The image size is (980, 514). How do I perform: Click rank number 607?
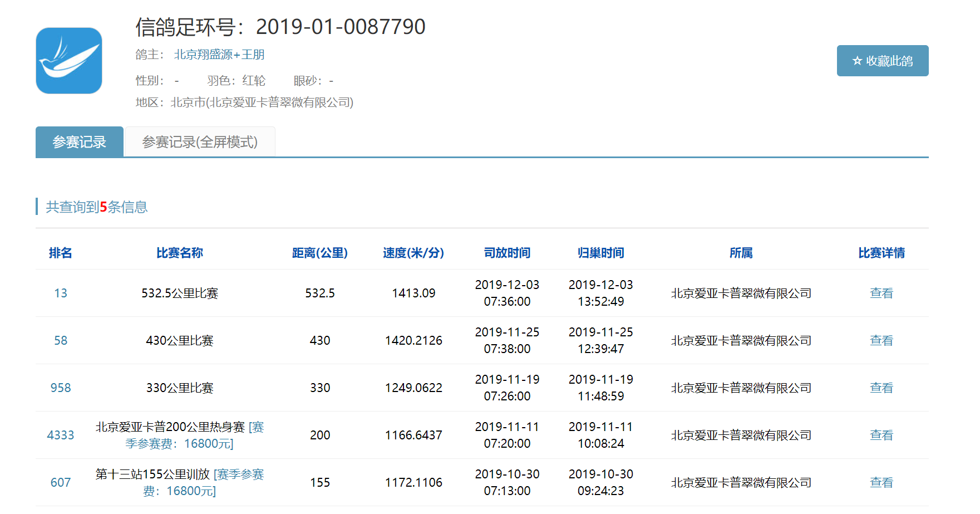pos(61,482)
